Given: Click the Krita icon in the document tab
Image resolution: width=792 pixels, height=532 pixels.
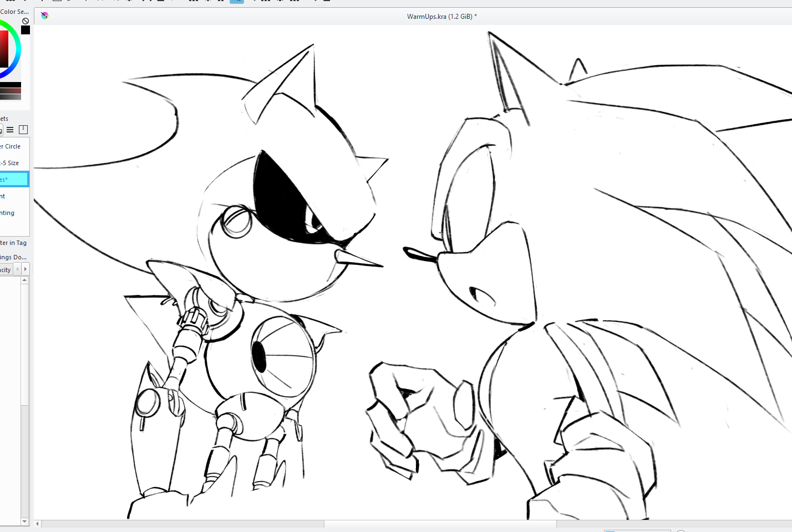Looking at the screenshot, I should pos(45,16).
